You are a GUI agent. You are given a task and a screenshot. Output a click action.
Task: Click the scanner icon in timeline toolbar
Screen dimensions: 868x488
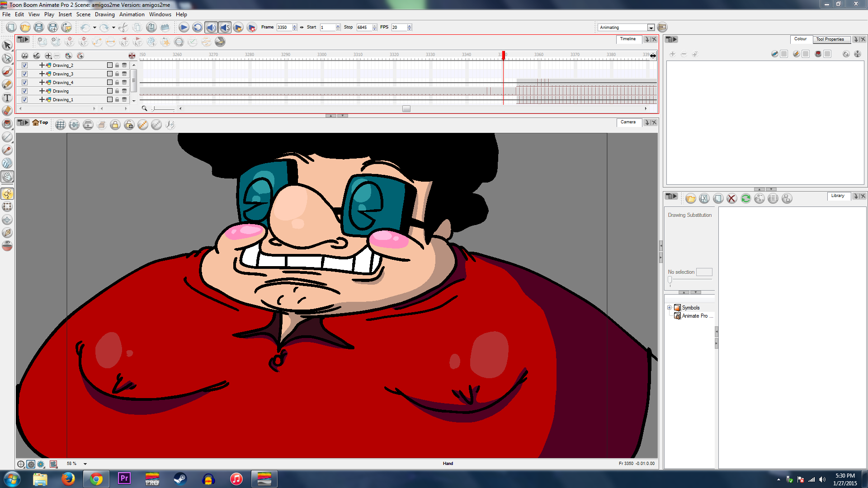(220, 42)
